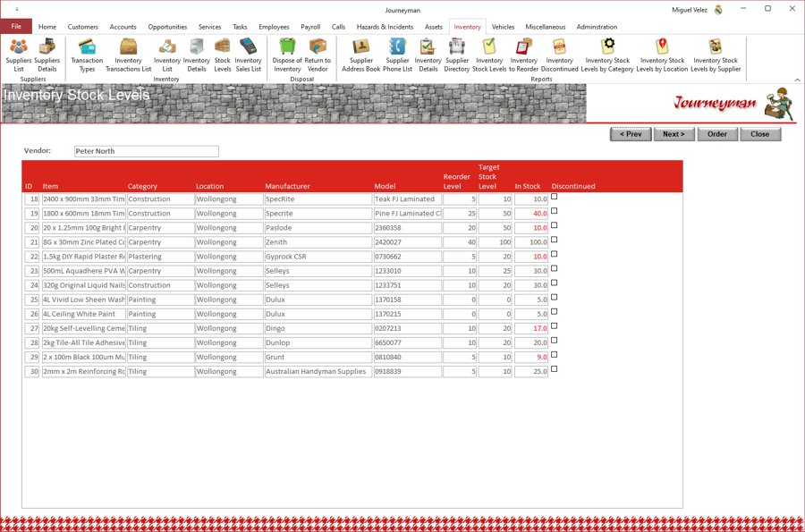
Task: Collapse the ribbon with the chevron
Action: [797, 80]
